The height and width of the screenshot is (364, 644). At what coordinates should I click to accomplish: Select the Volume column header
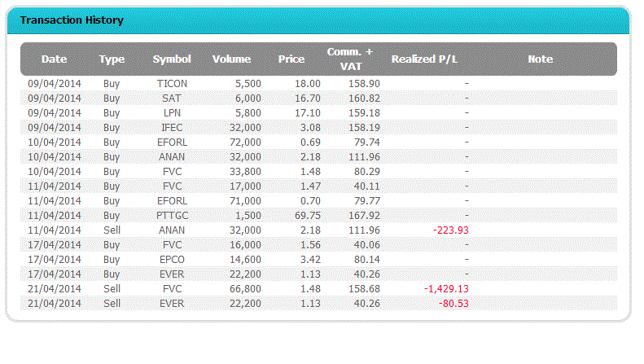[231, 59]
